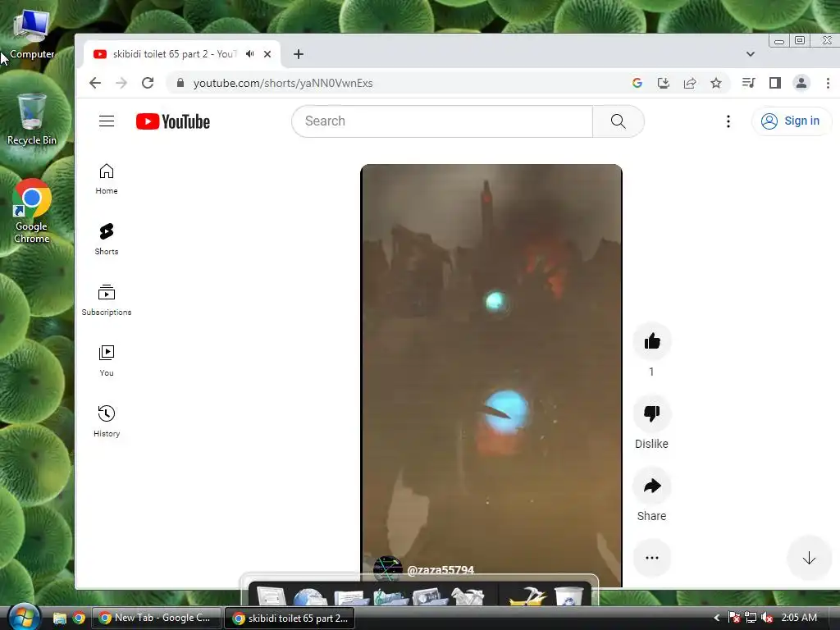Click muted volume tray icon
Image resolution: width=840 pixels, height=630 pixels.
767,618
